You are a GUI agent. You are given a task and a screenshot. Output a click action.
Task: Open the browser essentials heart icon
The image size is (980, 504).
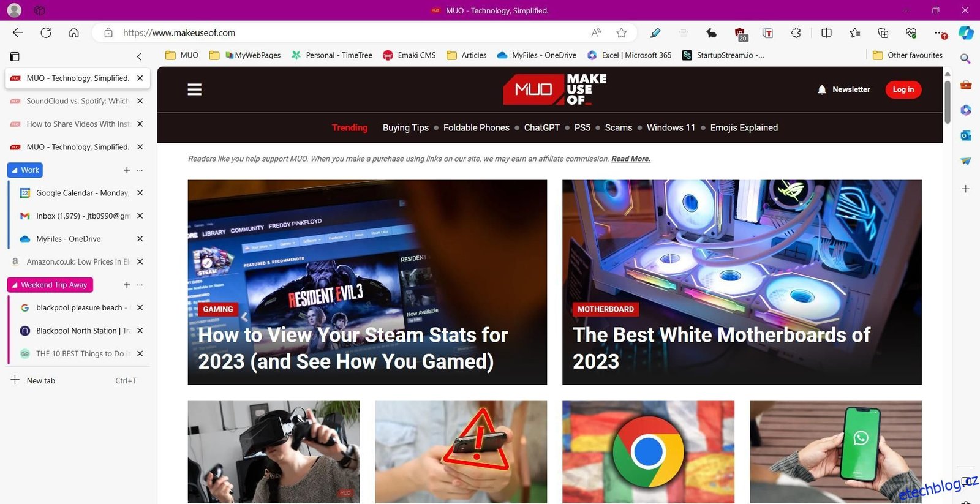(911, 32)
